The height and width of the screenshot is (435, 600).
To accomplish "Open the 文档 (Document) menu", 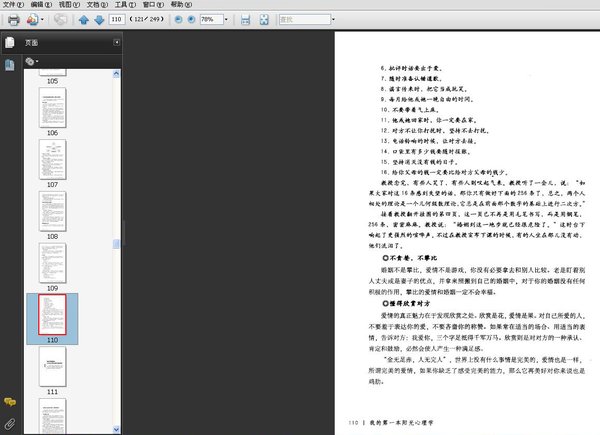I will (97, 5).
